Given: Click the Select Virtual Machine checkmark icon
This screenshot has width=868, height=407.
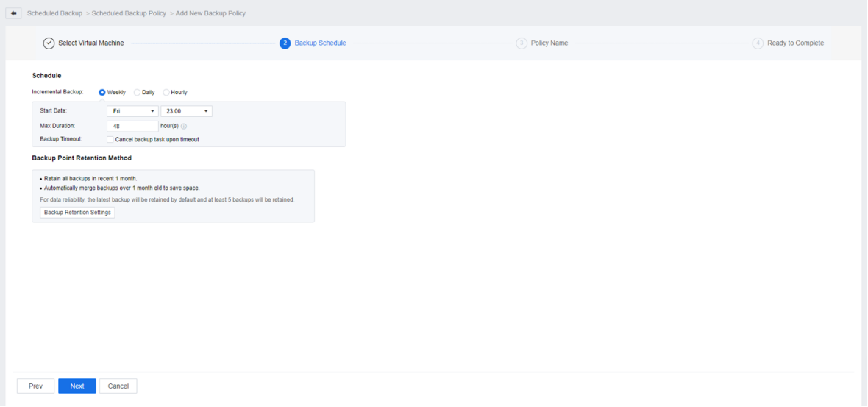Looking at the screenshot, I should 49,43.
